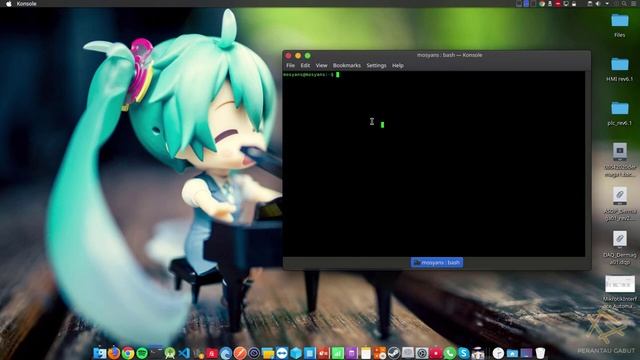This screenshot has height=360, width=640.
Task: Open the home folder dock icon
Action: click(x=513, y=353)
